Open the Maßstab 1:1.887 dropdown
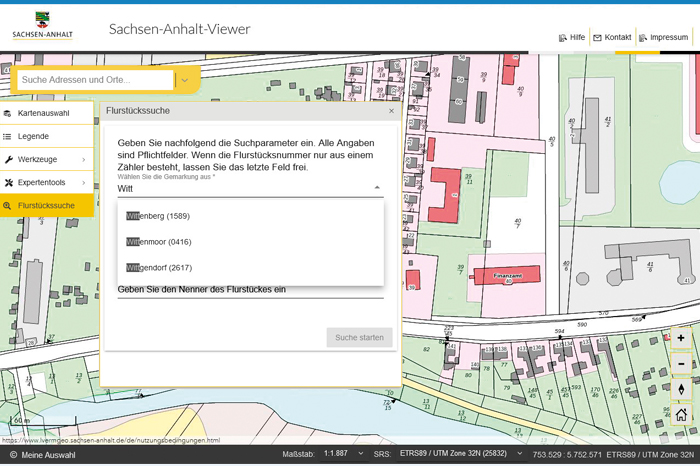The image size is (700, 466). point(343,454)
